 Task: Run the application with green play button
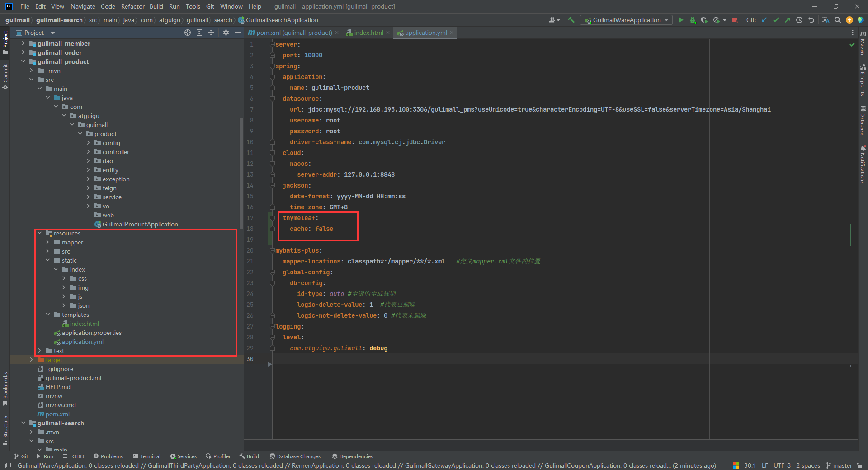[x=681, y=20]
